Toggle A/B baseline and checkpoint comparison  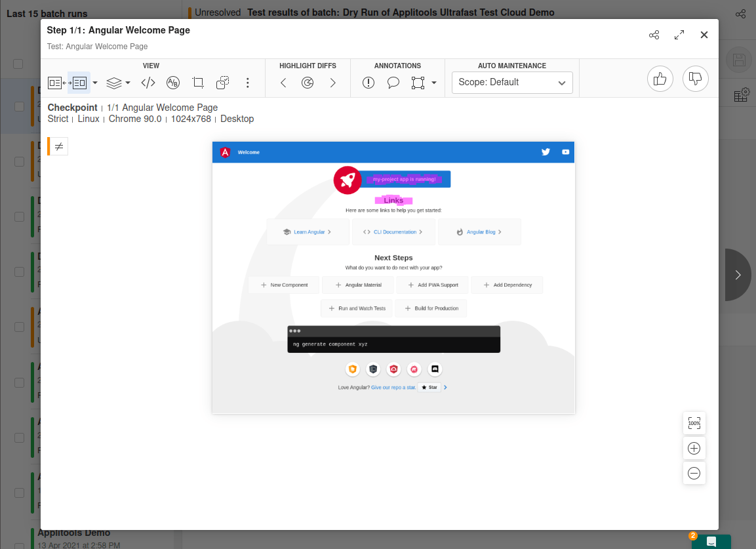pos(173,83)
